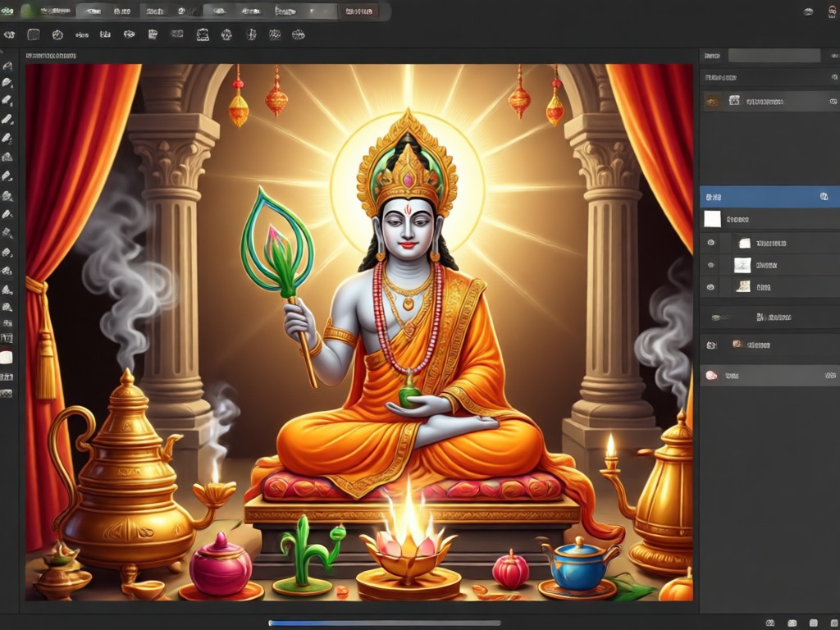840x630 pixels.
Task: Click the rounded-square icon in the second toolbar row
Action: click(x=33, y=34)
